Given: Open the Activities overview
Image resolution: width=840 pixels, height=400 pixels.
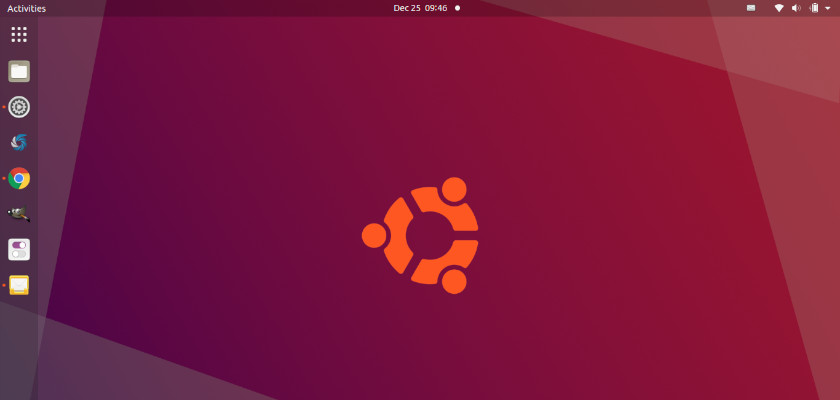Looking at the screenshot, I should pyautogui.click(x=26, y=9).
